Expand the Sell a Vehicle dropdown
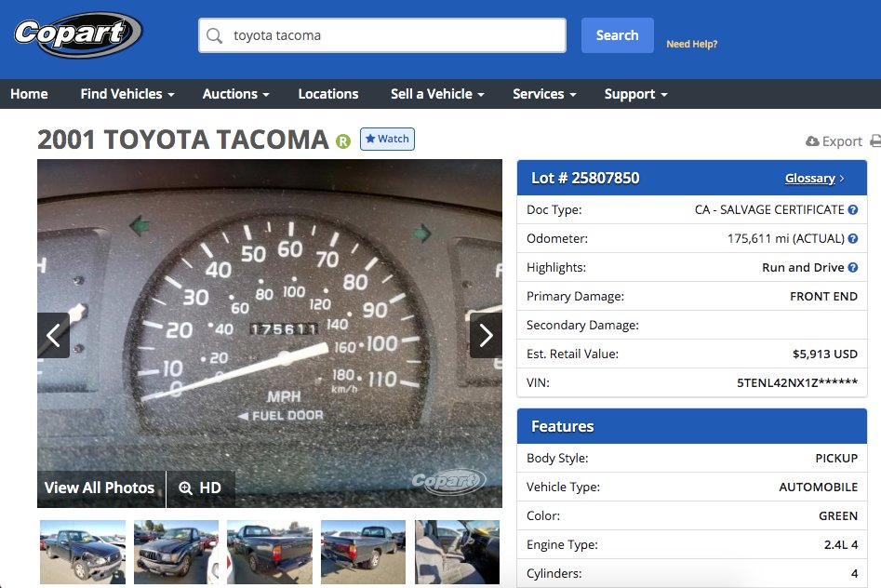The image size is (881, 588). tap(437, 94)
